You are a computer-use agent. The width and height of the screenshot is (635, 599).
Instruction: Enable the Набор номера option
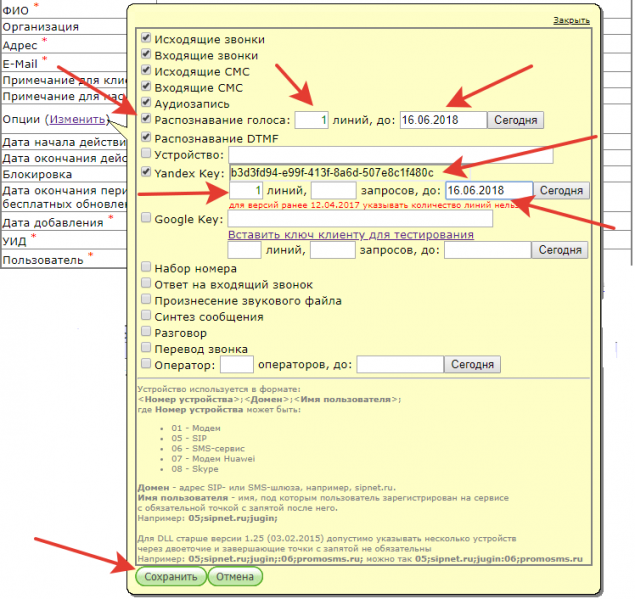[x=146, y=268]
